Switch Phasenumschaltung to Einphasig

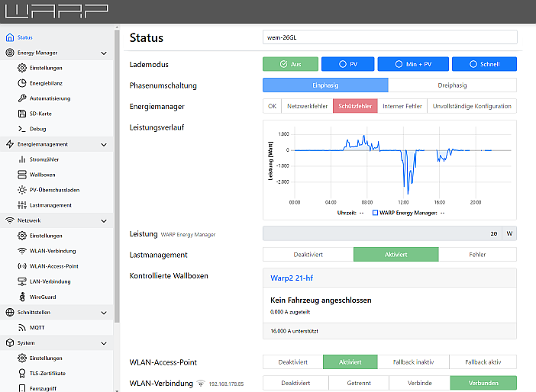tap(325, 85)
